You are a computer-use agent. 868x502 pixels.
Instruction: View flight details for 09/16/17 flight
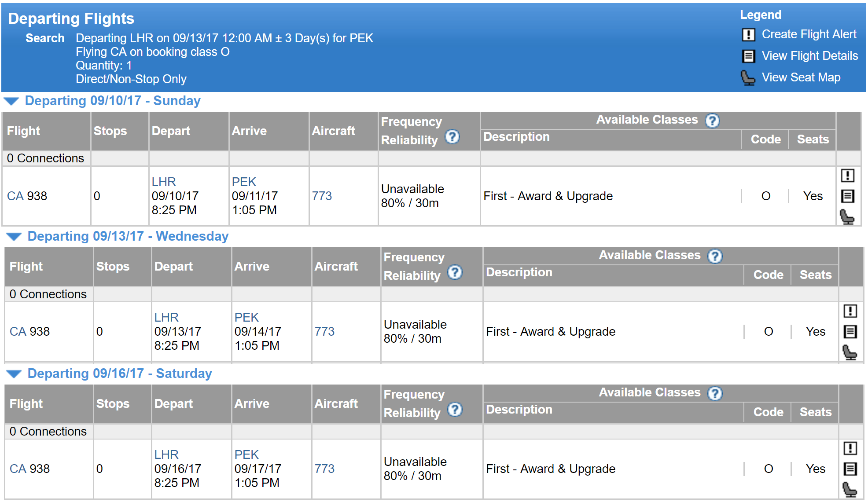(x=850, y=469)
